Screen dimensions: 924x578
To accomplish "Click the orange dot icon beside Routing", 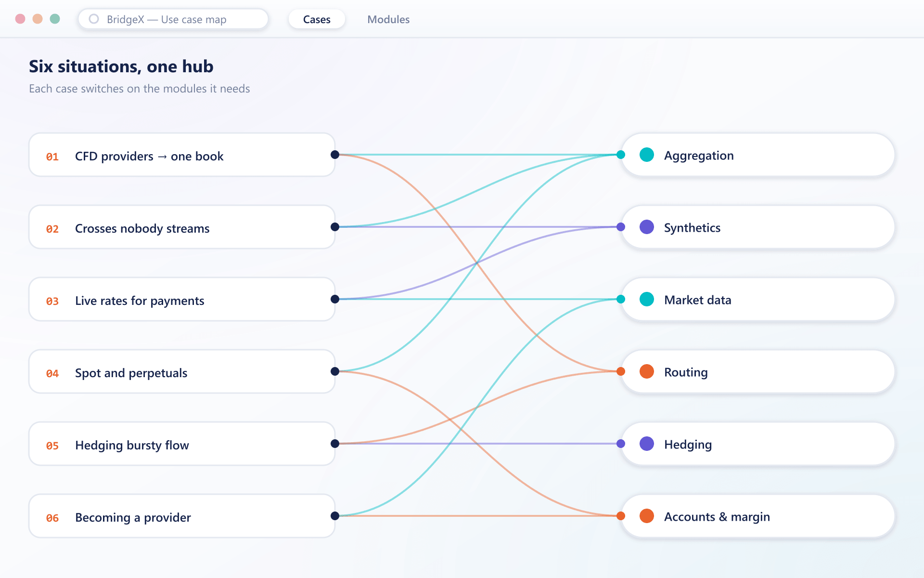I will coord(647,371).
